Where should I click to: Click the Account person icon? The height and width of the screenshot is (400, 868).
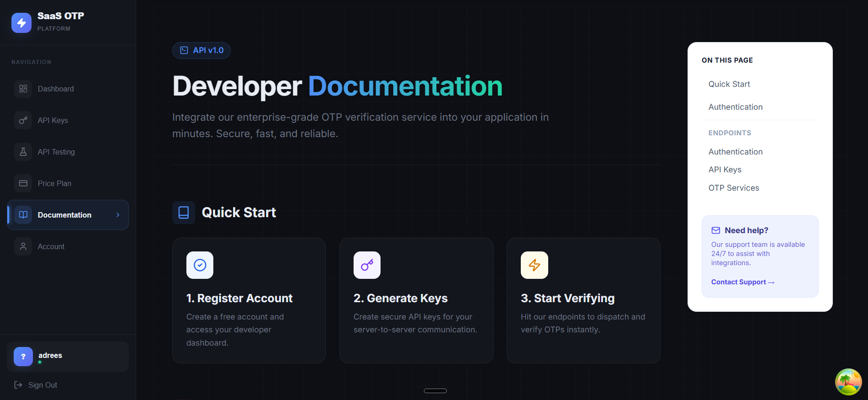pyautogui.click(x=23, y=246)
